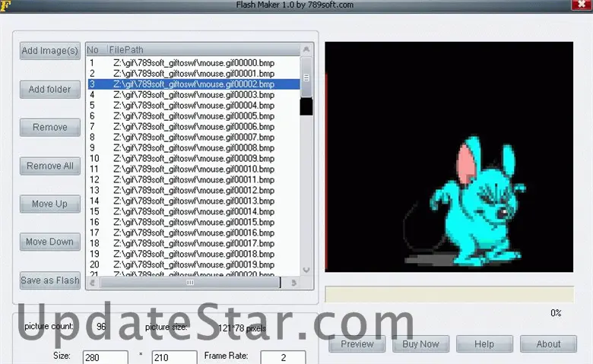Select list entry number 10 mouse.gif00009.bmp
593x364 pixels.
193,159
